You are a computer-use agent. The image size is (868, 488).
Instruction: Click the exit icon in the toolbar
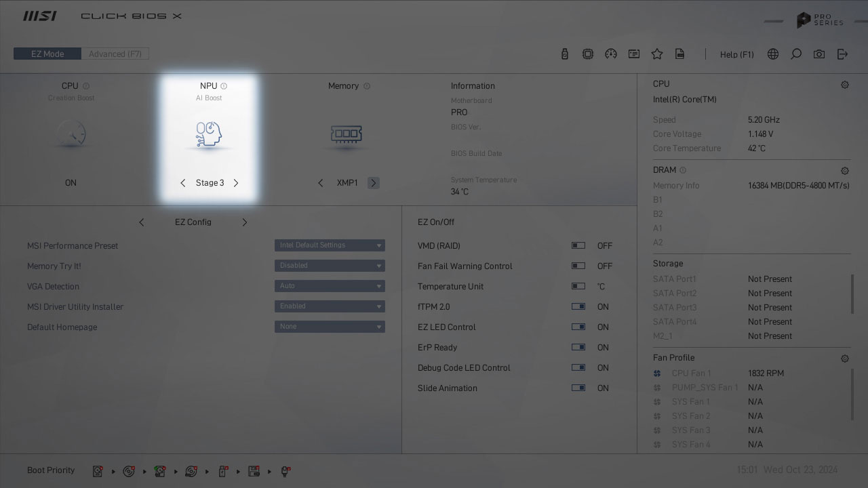tap(842, 54)
